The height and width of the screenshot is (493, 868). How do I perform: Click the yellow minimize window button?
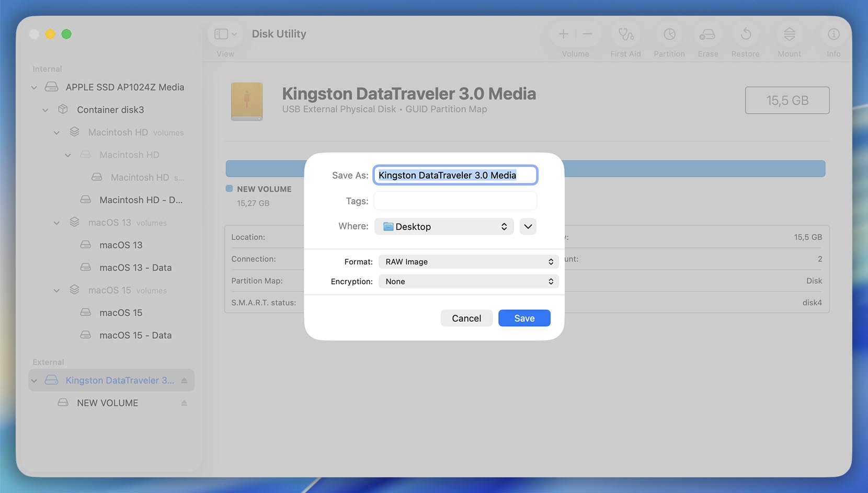tap(50, 34)
